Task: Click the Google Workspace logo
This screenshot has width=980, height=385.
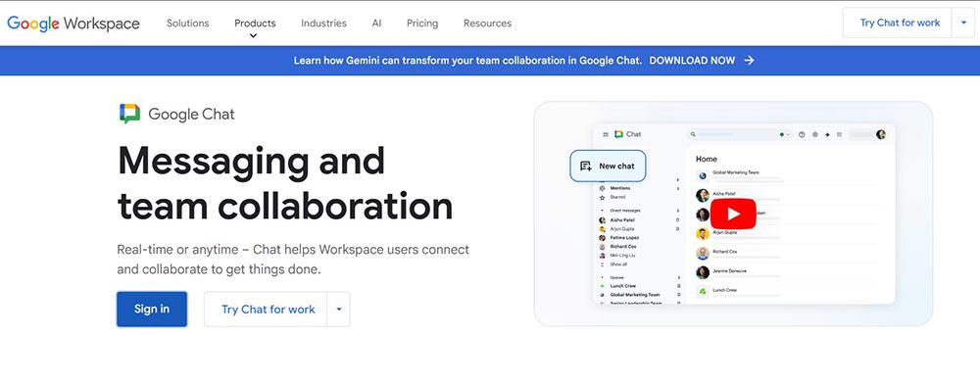Action: tap(73, 24)
